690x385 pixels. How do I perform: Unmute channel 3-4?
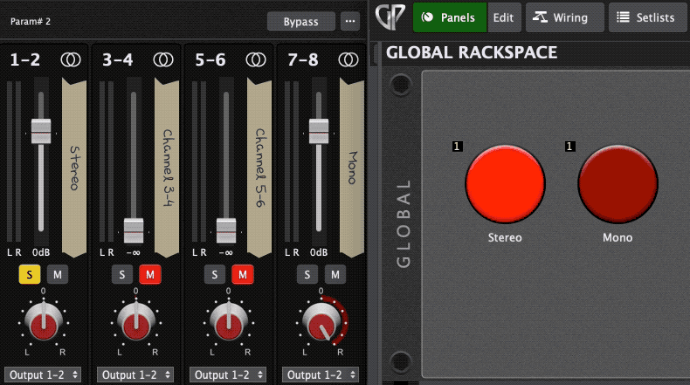[150, 275]
